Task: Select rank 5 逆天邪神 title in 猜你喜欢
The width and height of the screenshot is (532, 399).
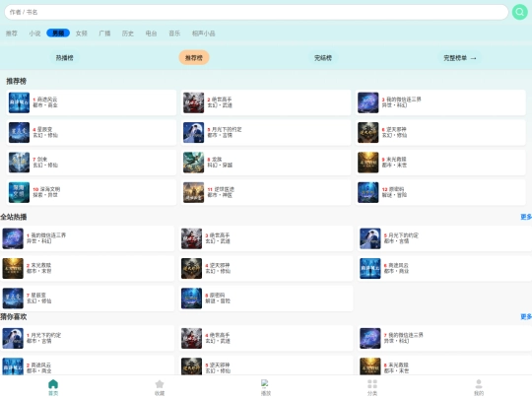Action: (220, 366)
